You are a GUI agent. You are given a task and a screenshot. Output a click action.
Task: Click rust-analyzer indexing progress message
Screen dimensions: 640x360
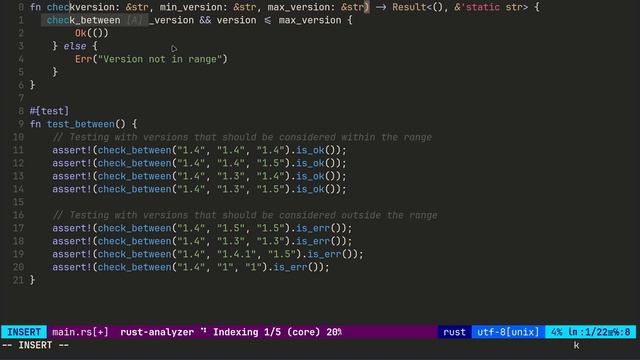tap(231, 332)
